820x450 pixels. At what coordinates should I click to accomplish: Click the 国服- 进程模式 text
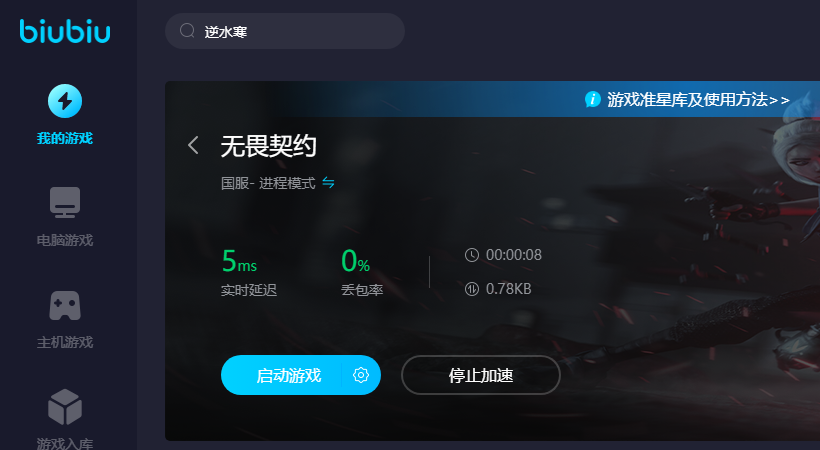[x=268, y=183]
